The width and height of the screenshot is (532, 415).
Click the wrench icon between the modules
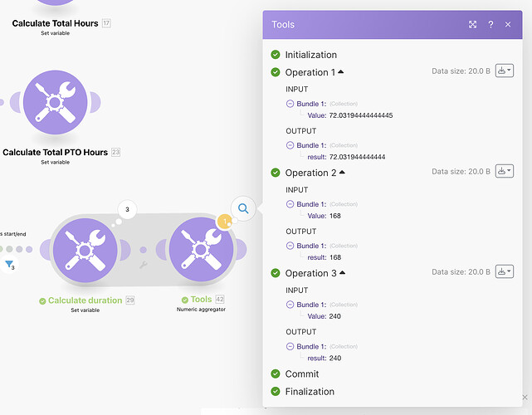[143, 265]
